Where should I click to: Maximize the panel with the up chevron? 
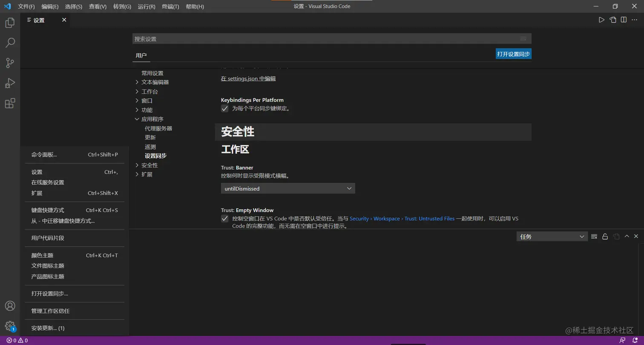[627, 236]
